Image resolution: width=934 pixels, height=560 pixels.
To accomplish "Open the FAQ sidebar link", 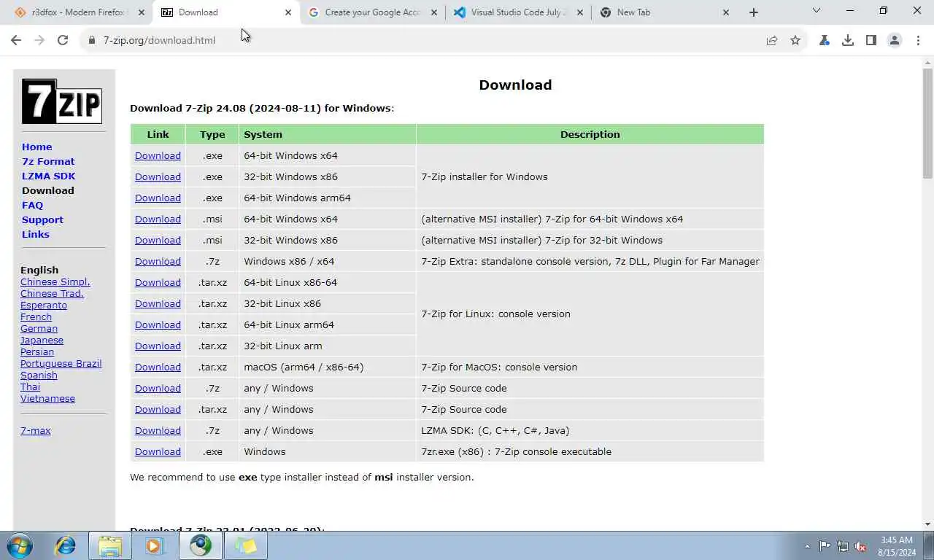I will point(32,205).
